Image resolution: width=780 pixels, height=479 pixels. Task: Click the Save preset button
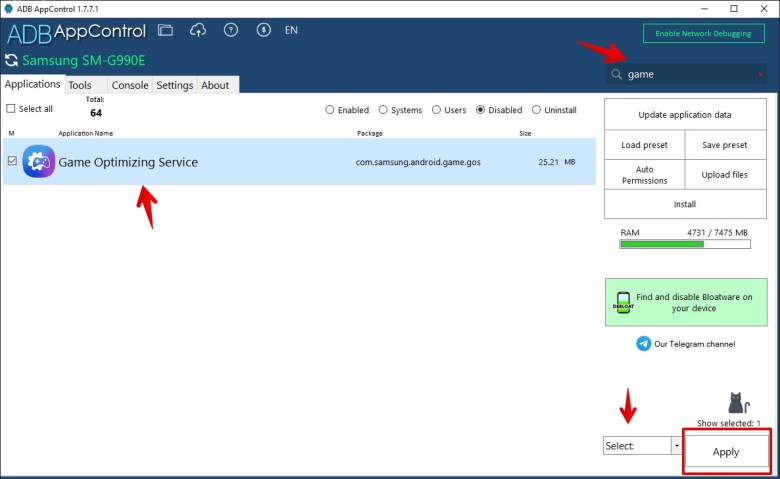(725, 145)
